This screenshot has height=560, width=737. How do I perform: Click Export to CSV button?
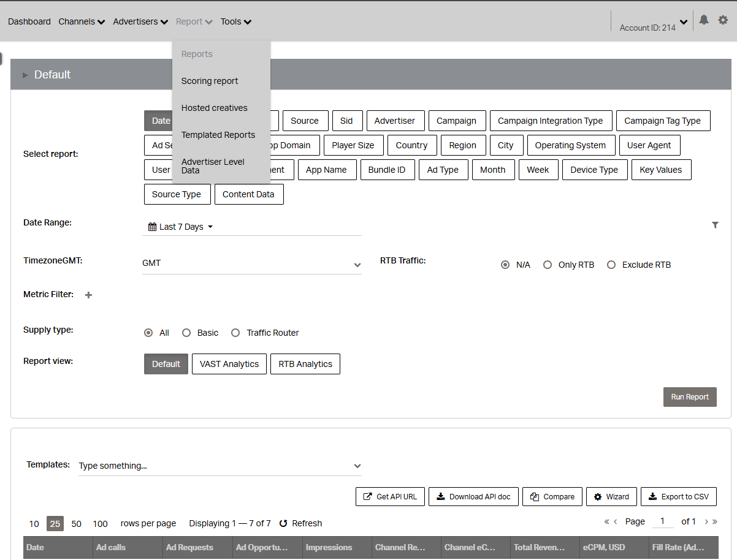tap(678, 497)
